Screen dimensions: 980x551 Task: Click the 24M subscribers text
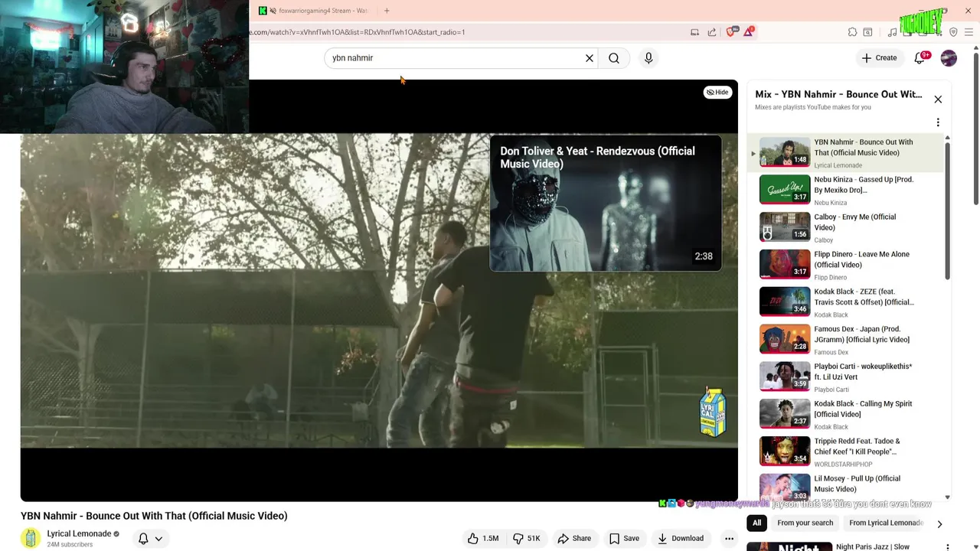click(70, 545)
